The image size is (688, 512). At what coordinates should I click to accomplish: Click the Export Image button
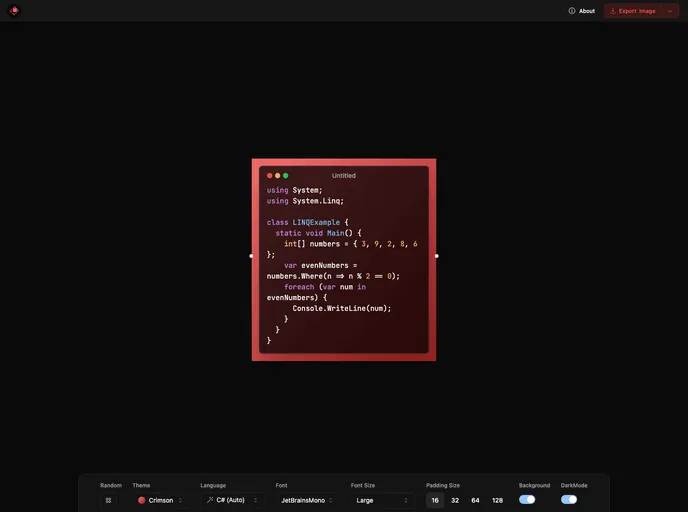click(633, 11)
